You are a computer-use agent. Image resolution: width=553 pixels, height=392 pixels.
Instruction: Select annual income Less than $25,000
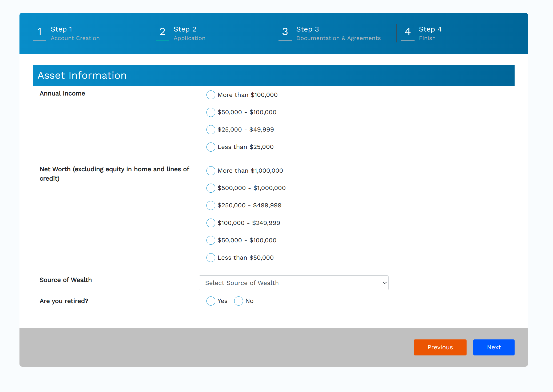click(211, 147)
